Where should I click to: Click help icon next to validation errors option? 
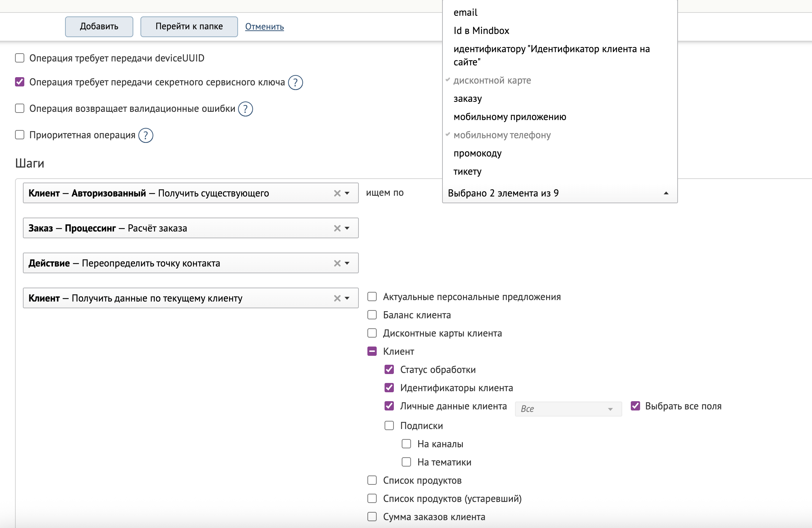tap(246, 109)
